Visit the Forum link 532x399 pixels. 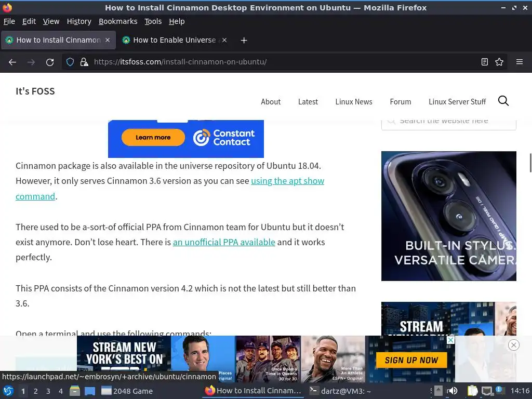pos(401,102)
